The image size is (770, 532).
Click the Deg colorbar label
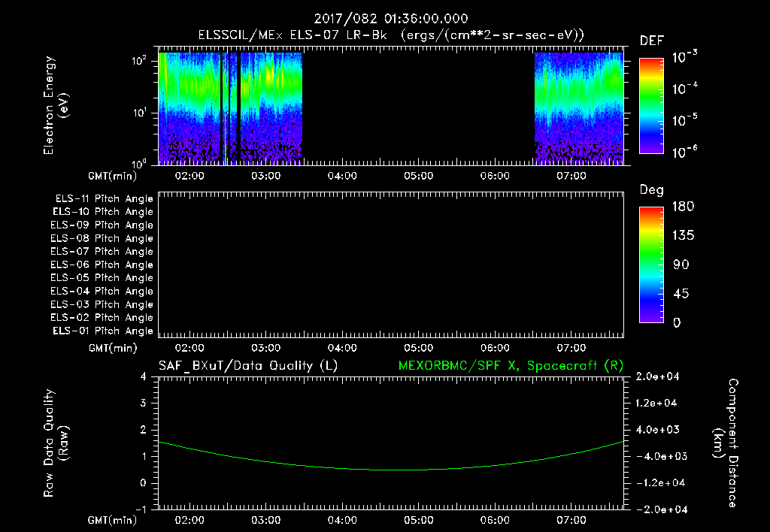tap(652, 190)
